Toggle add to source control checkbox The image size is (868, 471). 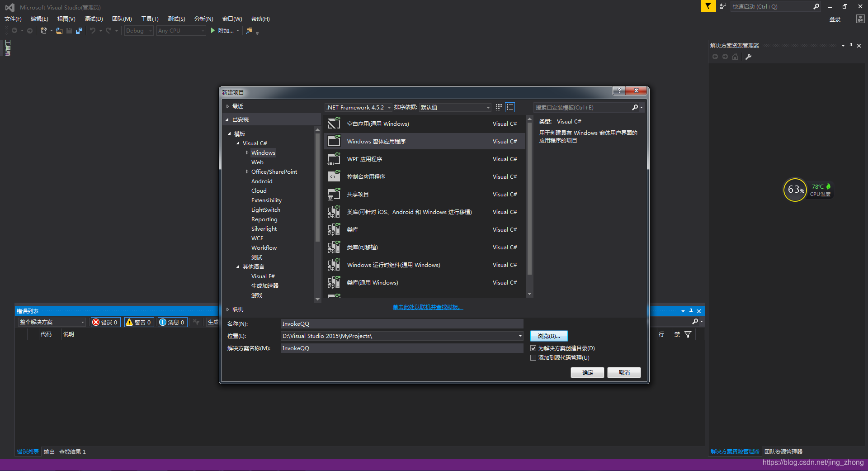[x=533, y=358]
